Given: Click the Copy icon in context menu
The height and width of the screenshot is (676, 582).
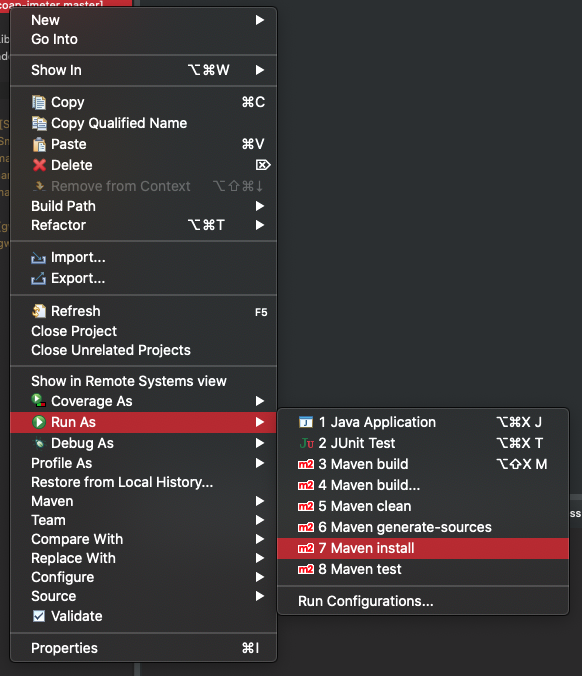Looking at the screenshot, I should (x=39, y=102).
